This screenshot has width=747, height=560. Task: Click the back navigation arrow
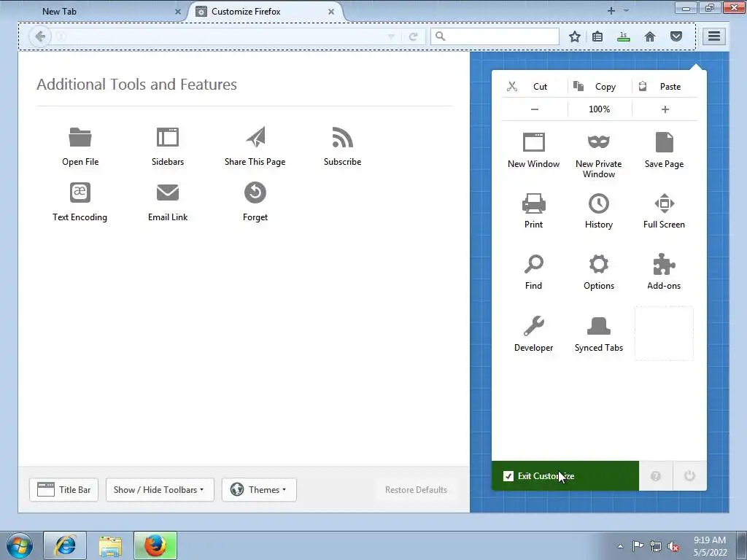tap(40, 36)
